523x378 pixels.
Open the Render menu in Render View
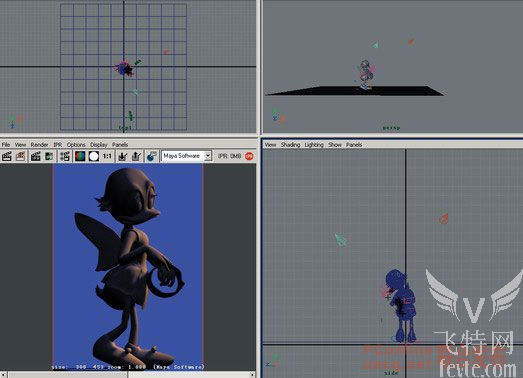click(39, 145)
